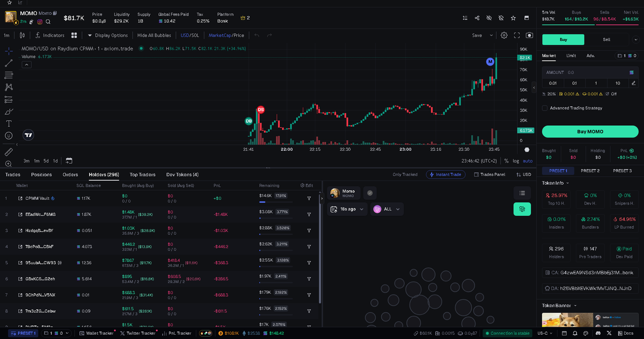The width and height of the screenshot is (644, 339).
Task: Click the share token icon
Action: [477, 18]
